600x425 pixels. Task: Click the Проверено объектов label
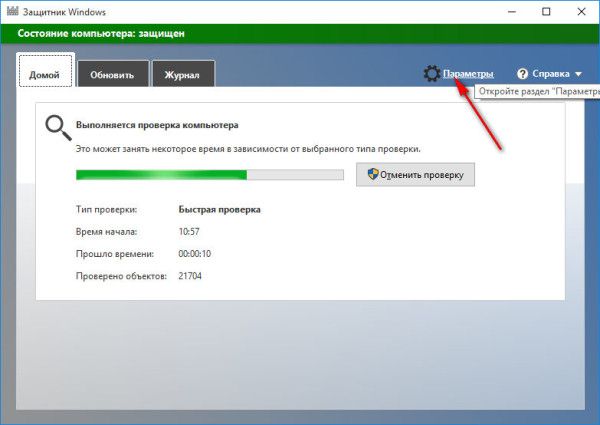point(121,276)
